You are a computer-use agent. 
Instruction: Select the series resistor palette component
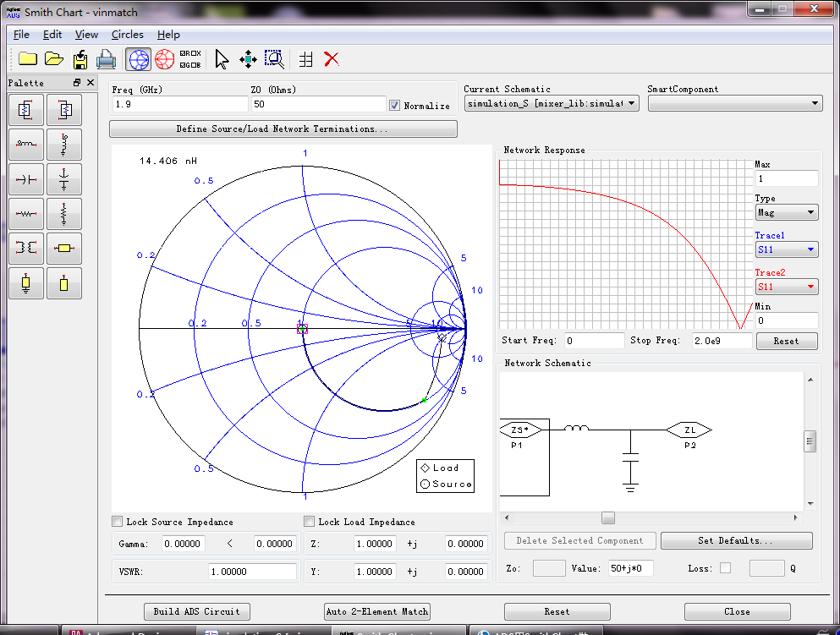pos(26,214)
